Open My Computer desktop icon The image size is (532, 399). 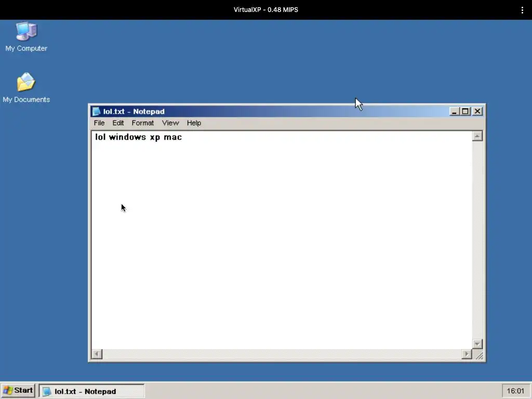[26, 37]
